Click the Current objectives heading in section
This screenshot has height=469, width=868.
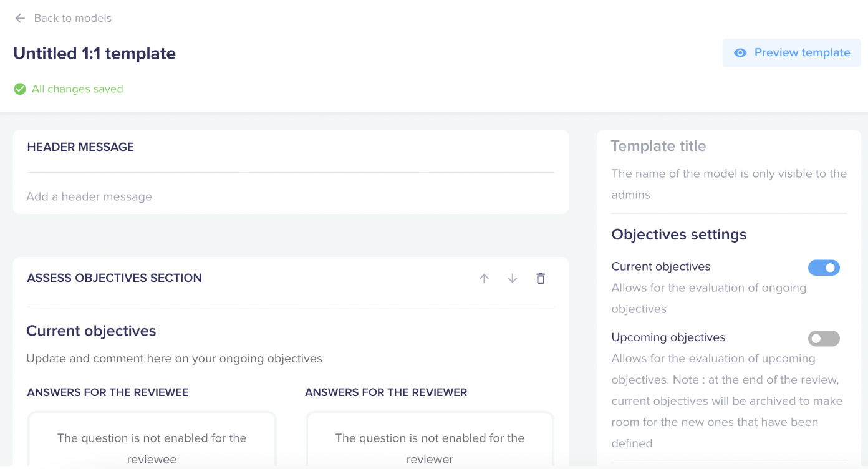(91, 331)
